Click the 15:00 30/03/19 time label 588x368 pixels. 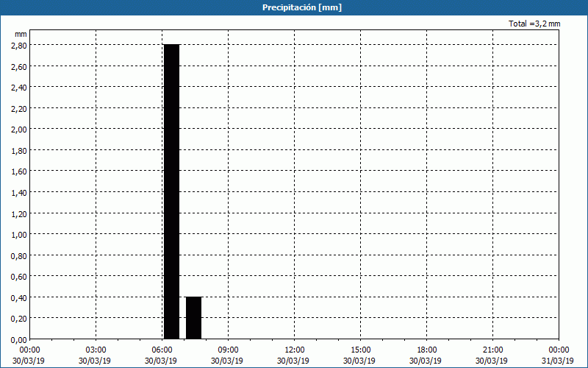(x=359, y=355)
